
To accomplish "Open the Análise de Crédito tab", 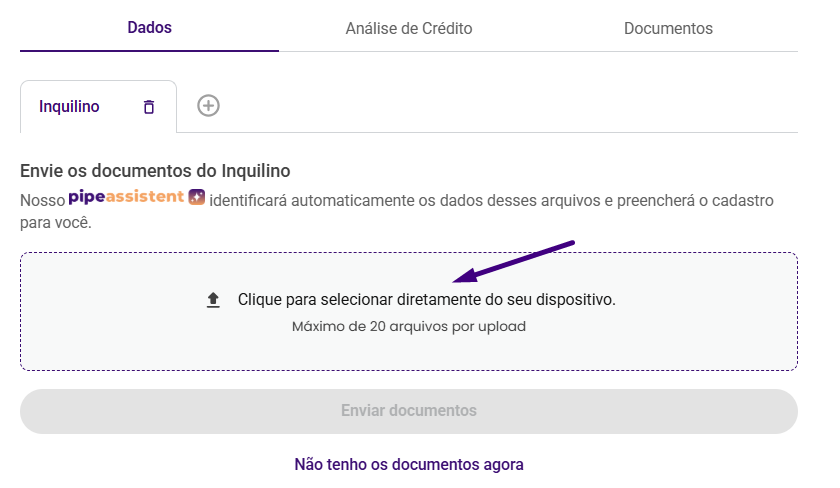I will [x=409, y=29].
